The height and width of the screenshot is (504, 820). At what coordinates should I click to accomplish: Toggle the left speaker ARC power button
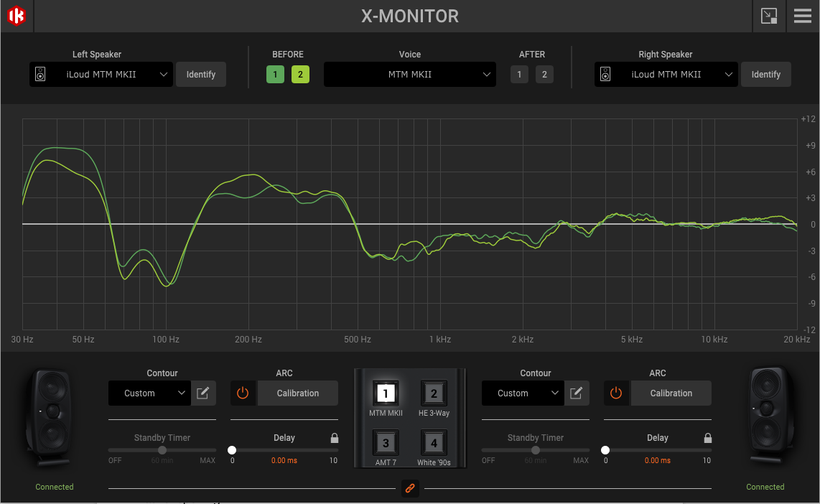pyautogui.click(x=243, y=393)
